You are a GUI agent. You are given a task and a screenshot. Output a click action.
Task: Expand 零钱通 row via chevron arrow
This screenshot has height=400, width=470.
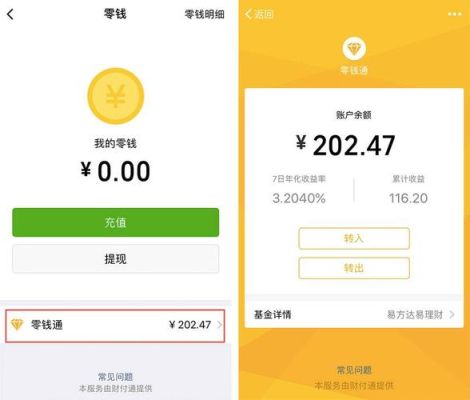[x=219, y=325]
